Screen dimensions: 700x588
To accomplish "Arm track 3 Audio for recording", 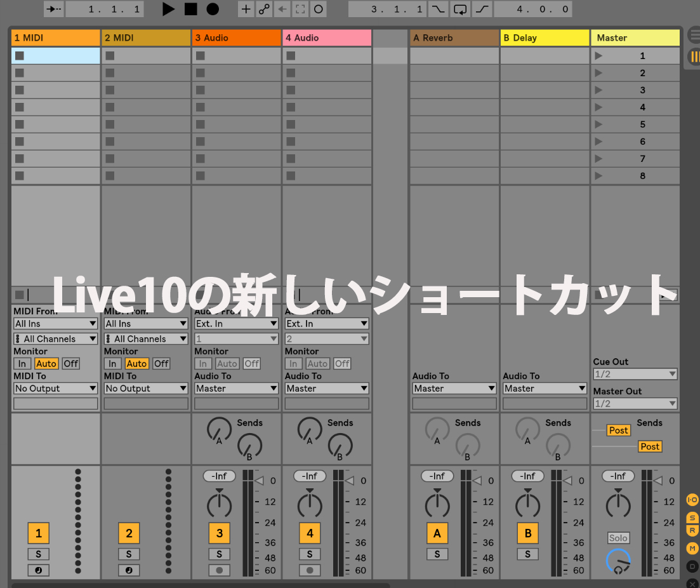I will pyautogui.click(x=220, y=570).
